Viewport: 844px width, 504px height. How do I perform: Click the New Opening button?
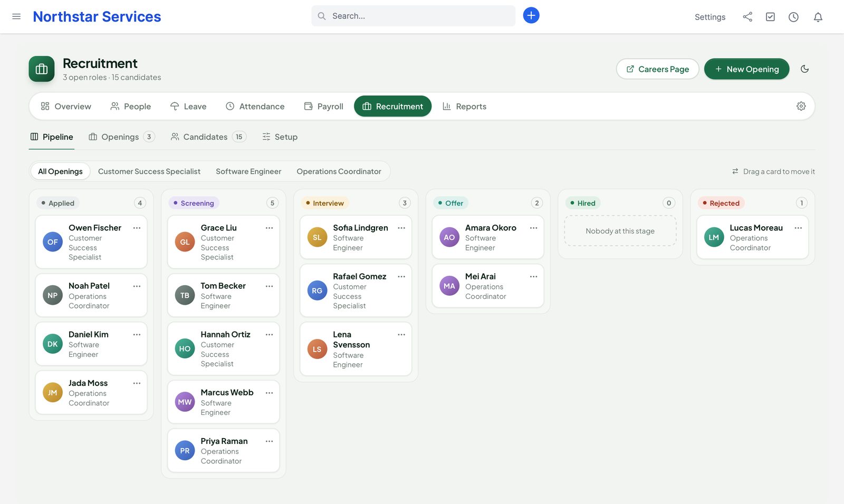pos(746,69)
